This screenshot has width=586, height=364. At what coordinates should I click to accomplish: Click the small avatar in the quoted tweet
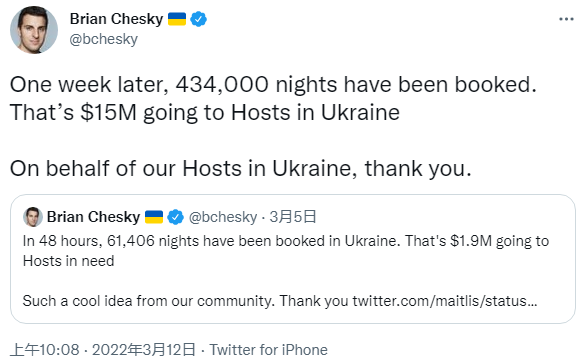[x=33, y=217]
